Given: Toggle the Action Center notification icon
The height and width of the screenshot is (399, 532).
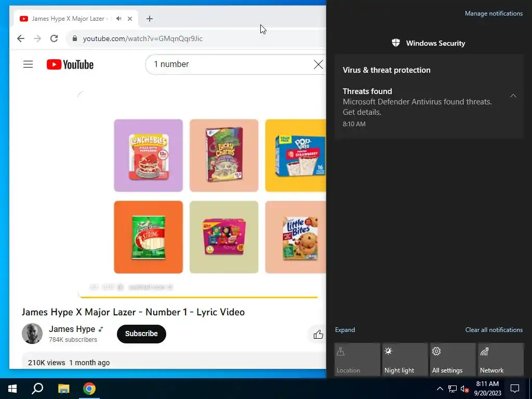Looking at the screenshot, I should tap(515, 389).
